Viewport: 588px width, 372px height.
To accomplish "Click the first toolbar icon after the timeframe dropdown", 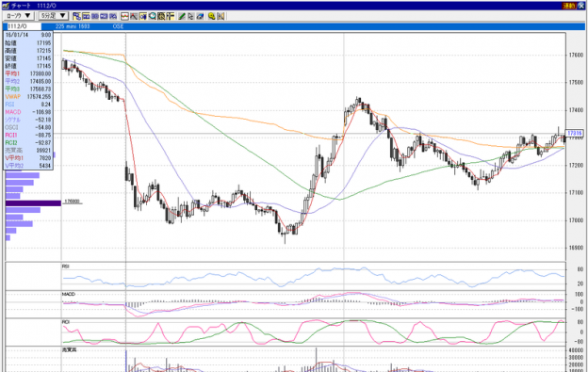I will point(77,16).
